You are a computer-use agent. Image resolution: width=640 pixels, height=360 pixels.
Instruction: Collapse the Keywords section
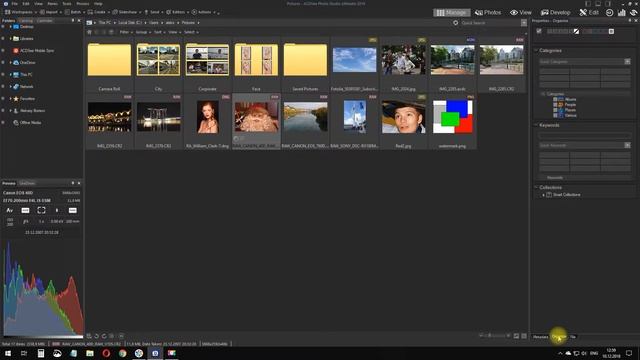pyautogui.click(x=536, y=125)
